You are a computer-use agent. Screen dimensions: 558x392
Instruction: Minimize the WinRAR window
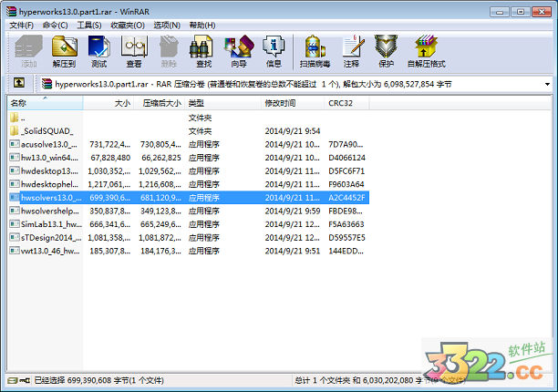500,12
